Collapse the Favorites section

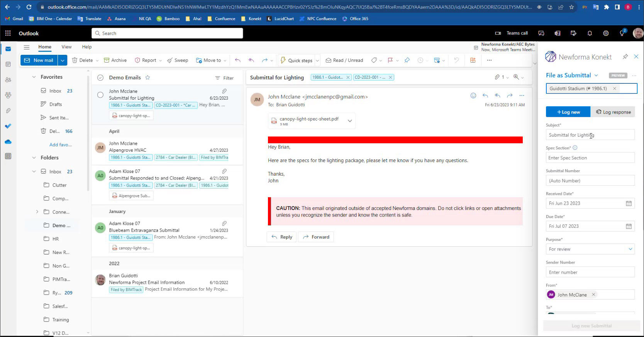click(x=34, y=77)
